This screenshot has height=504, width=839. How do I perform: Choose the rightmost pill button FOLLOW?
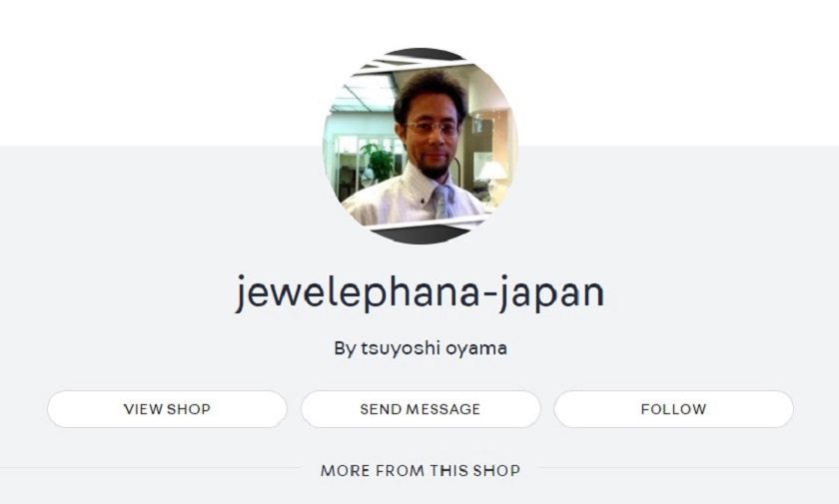(x=673, y=409)
